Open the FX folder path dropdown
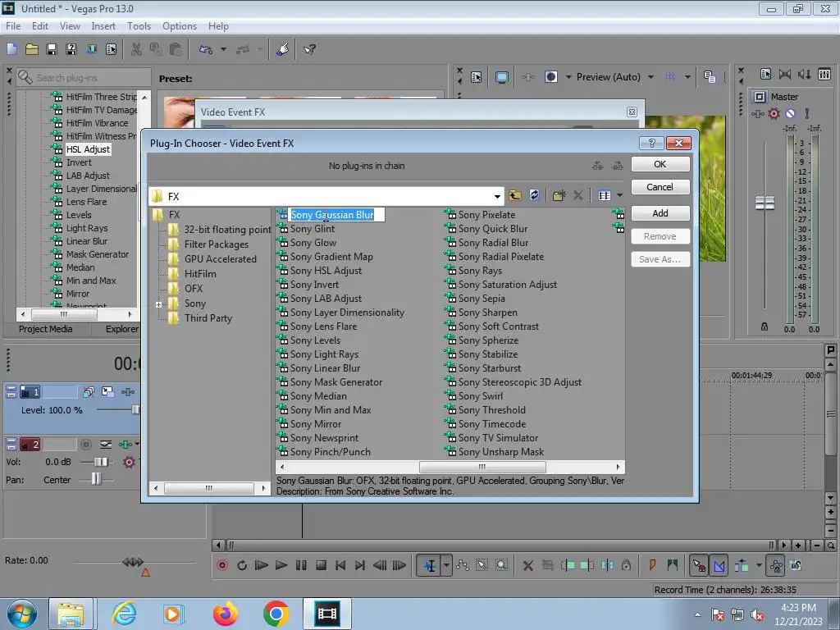 click(x=497, y=196)
